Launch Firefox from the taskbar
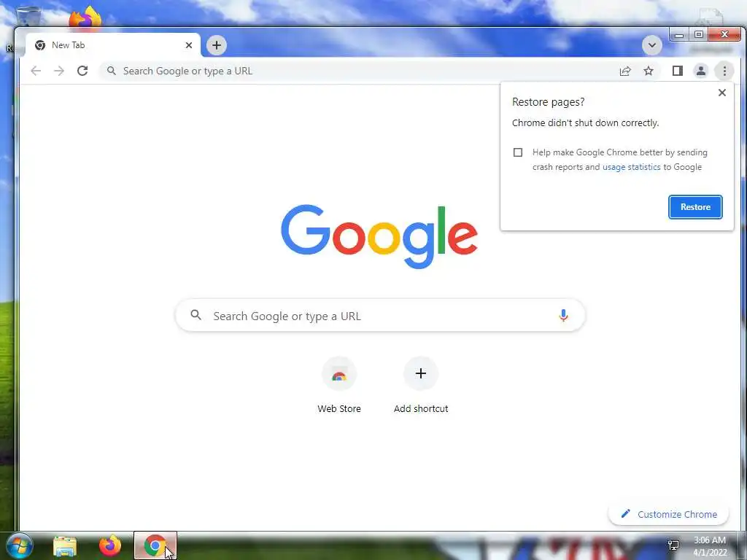 point(109,545)
